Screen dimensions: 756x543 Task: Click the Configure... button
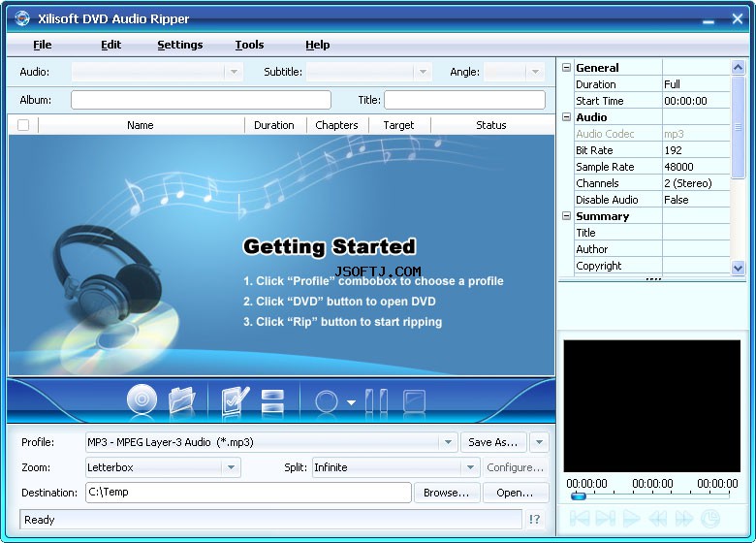click(515, 467)
